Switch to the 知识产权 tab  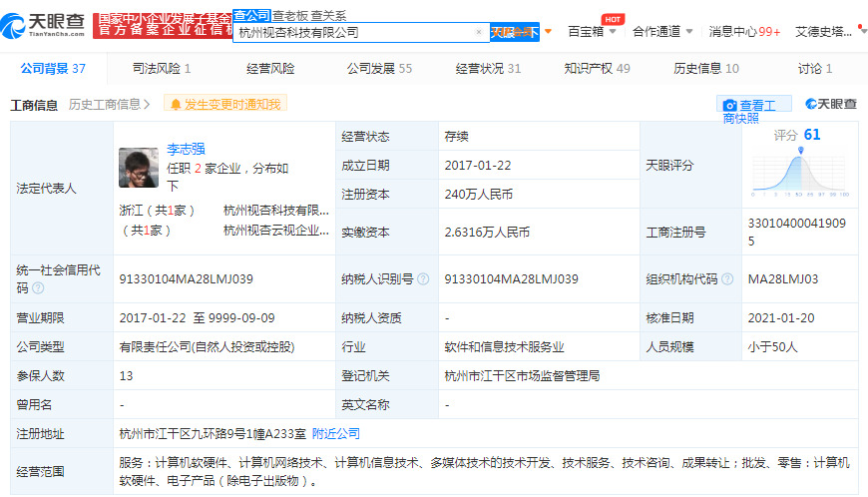tap(597, 69)
